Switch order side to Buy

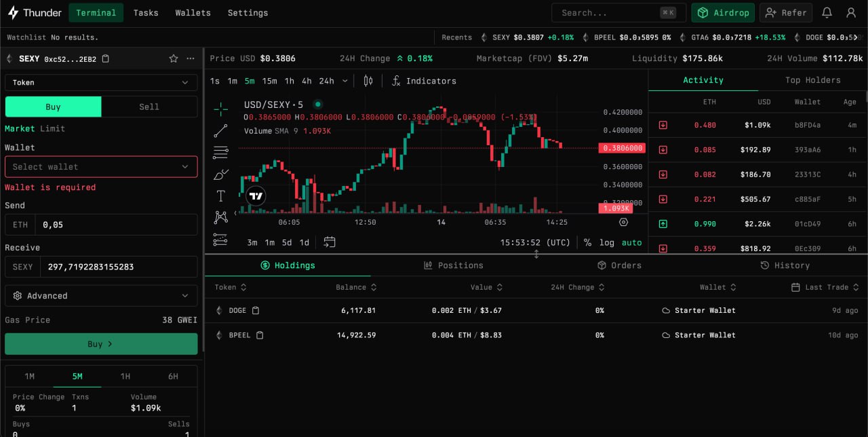[53, 107]
